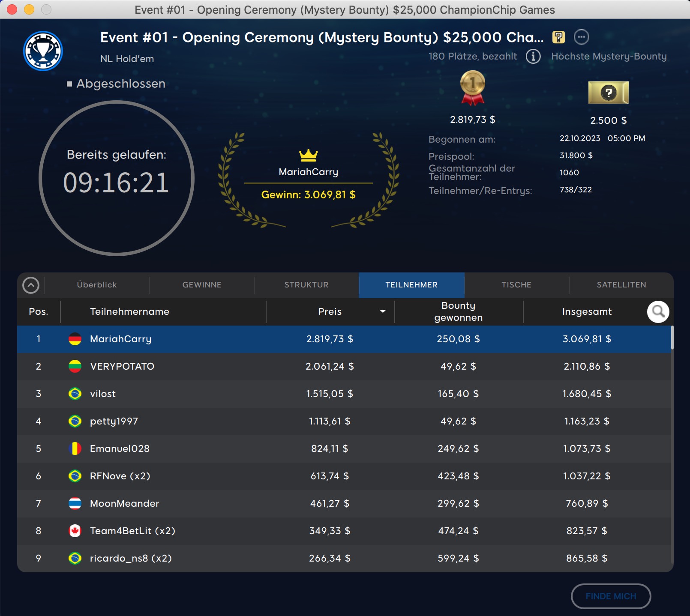This screenshot has height=616, width=690.
Task: Open the more options ellipsis icon
Action: click(581, 37)
